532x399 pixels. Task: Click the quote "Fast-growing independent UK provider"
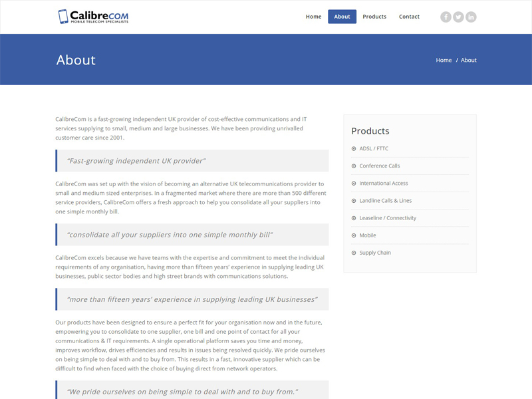coord(136,161)
